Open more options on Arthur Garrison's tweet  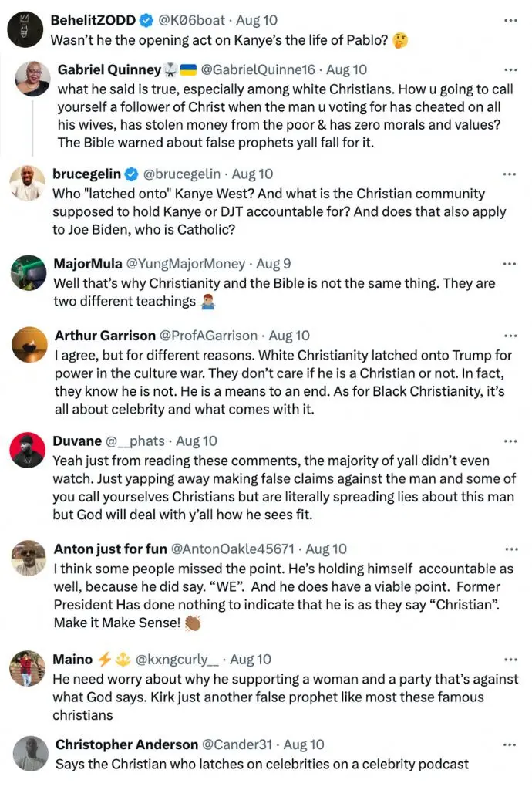coord(510,336)
